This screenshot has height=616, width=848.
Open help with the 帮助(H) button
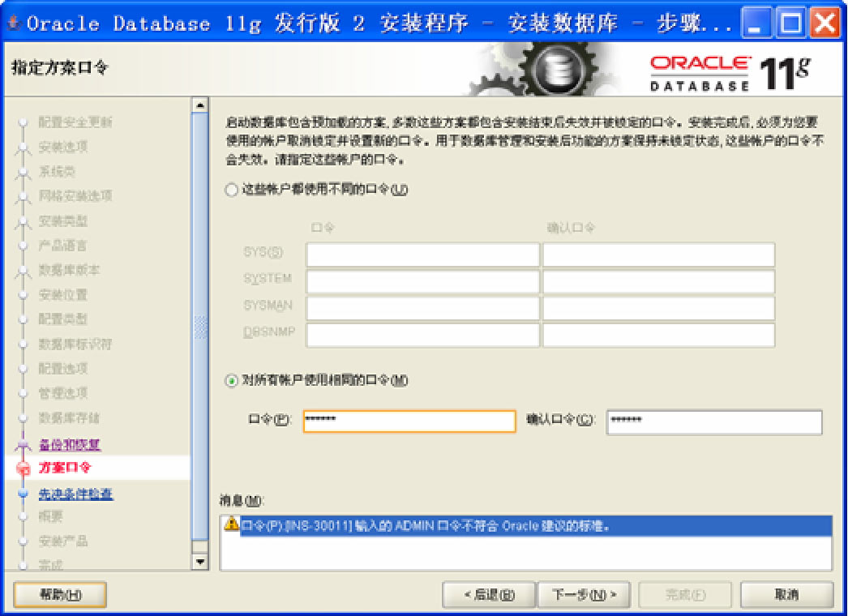pyautogui.click(x=60, y=595)
